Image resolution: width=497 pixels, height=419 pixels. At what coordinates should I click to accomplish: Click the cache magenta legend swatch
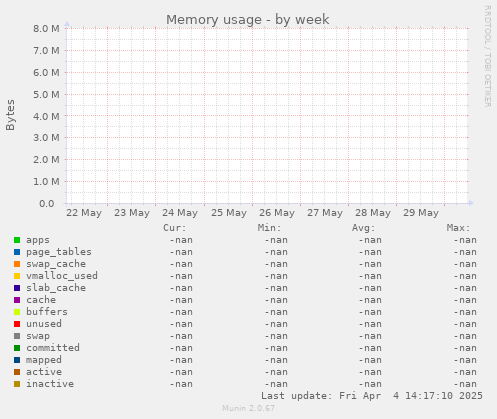17,300
